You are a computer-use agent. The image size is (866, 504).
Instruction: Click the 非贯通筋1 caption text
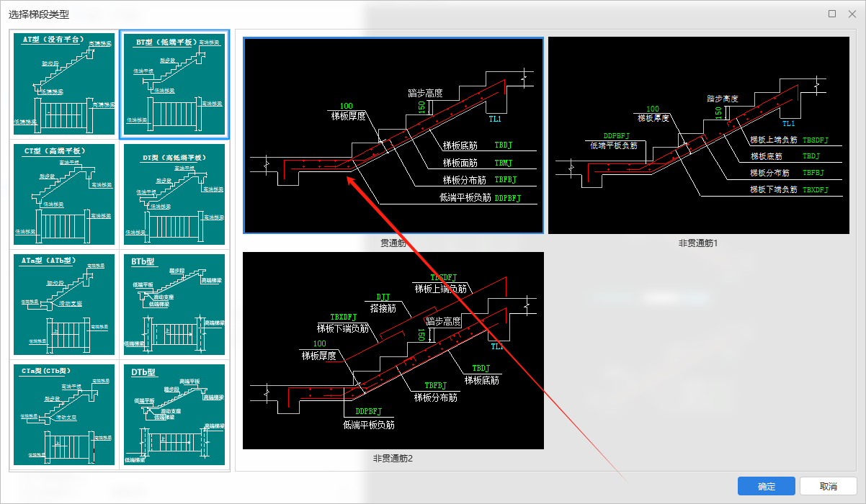point(699,243)
